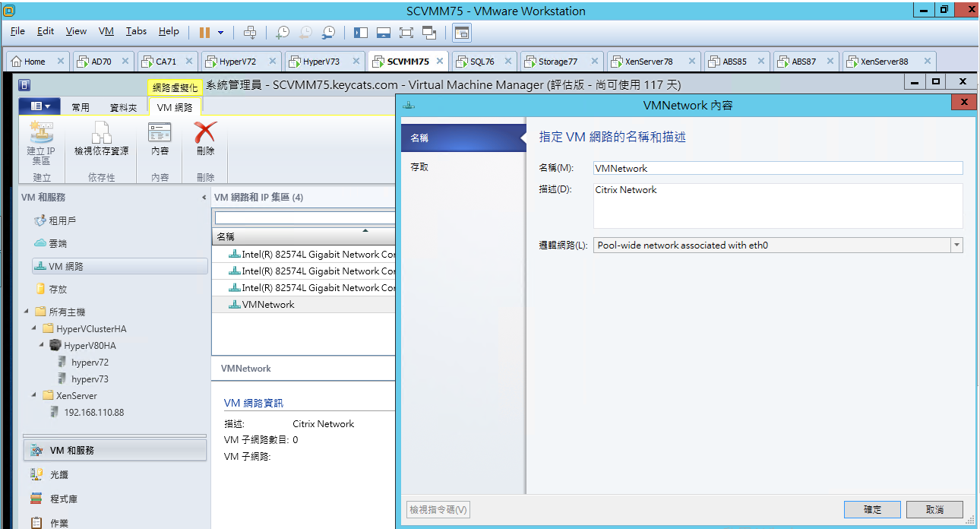Switch to the 資料夾 ribbon tab
The image size is (980, 529).
124,108
